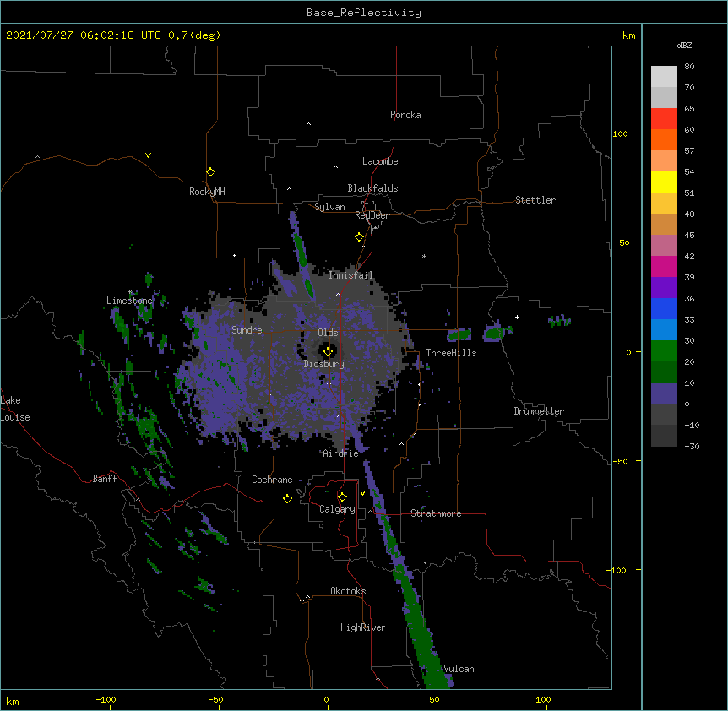
Task: Select the yellow diamond marker south of RedDeer
Action: [x=359, y=236]
